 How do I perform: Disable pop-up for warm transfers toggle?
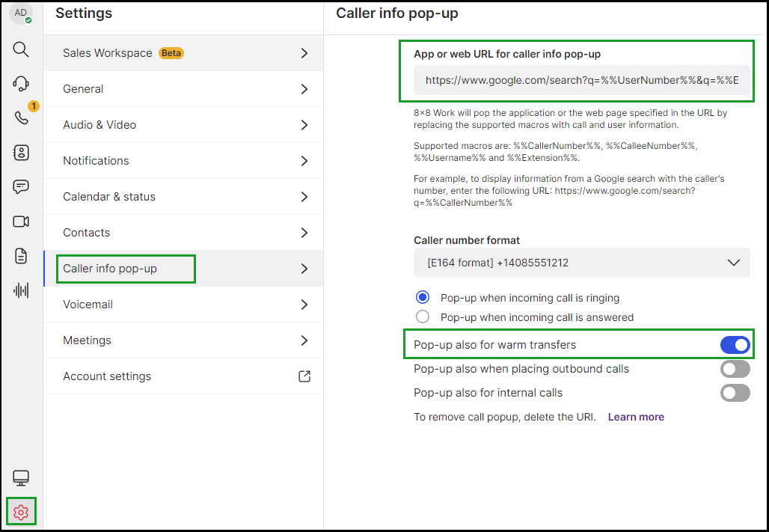735,345
